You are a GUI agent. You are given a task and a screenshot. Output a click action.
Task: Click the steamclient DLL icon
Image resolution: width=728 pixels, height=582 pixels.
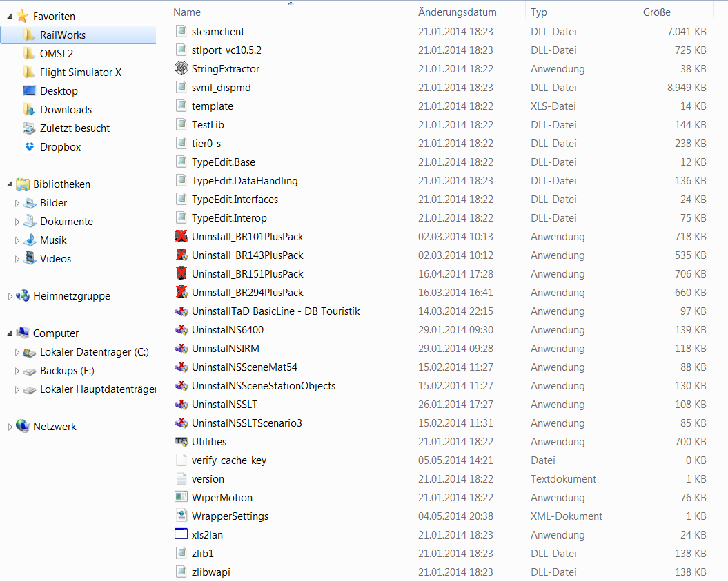coord(181,31)
